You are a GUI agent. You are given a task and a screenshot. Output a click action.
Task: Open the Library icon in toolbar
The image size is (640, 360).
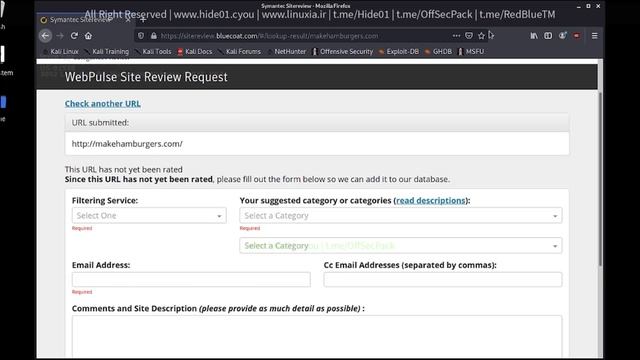(534, 36)
